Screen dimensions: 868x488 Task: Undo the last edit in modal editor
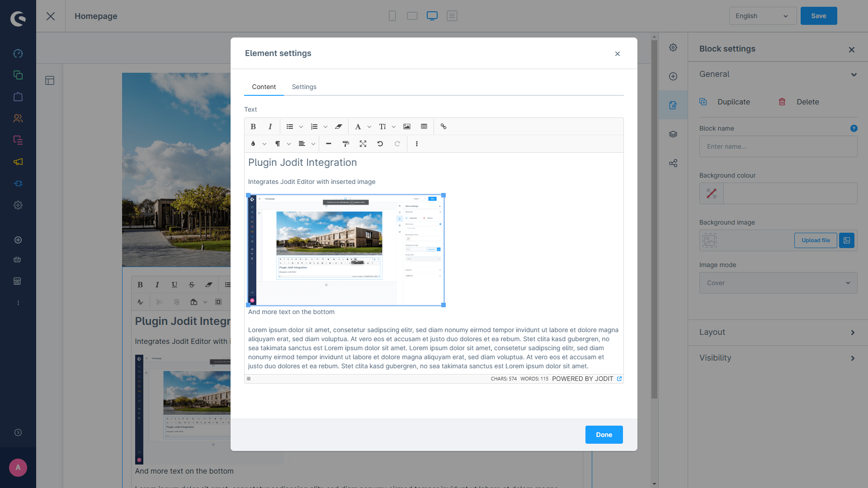coord(380,144)
